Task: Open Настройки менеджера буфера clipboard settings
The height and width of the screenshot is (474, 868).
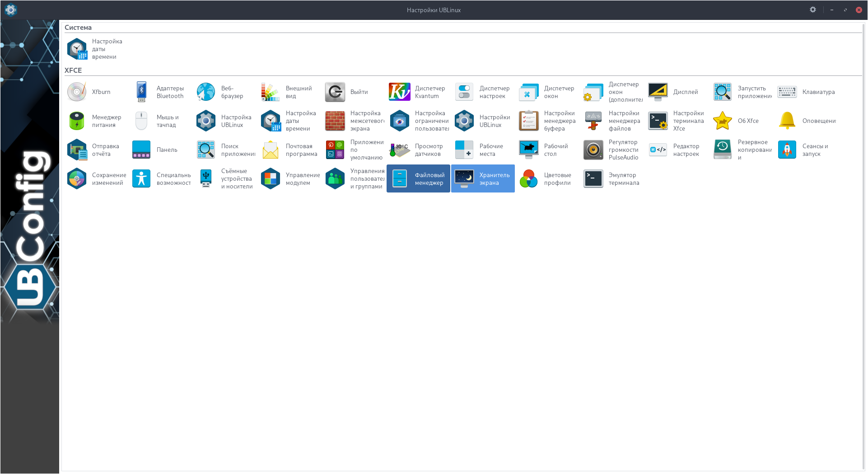Action: pos(548,121)
